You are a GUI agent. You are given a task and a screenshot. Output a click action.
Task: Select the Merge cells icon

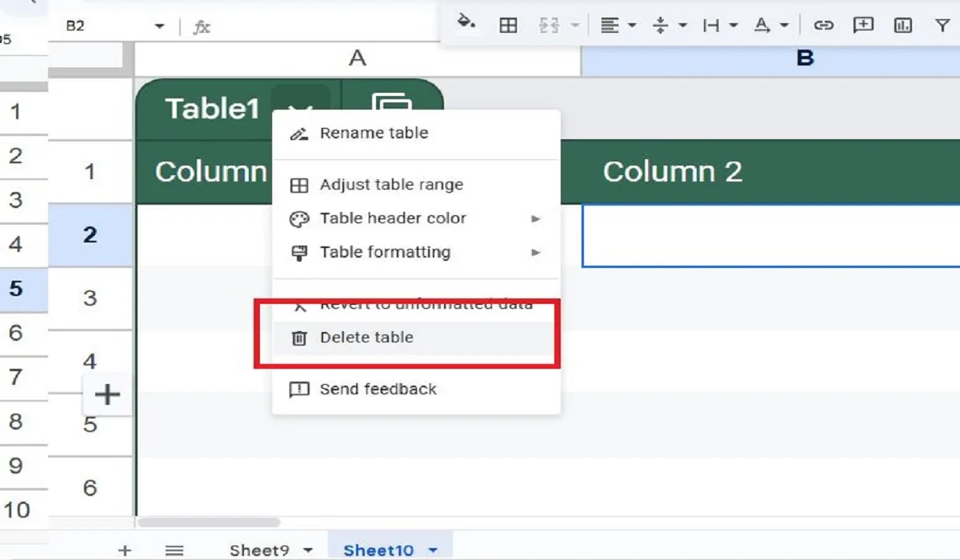549,25
